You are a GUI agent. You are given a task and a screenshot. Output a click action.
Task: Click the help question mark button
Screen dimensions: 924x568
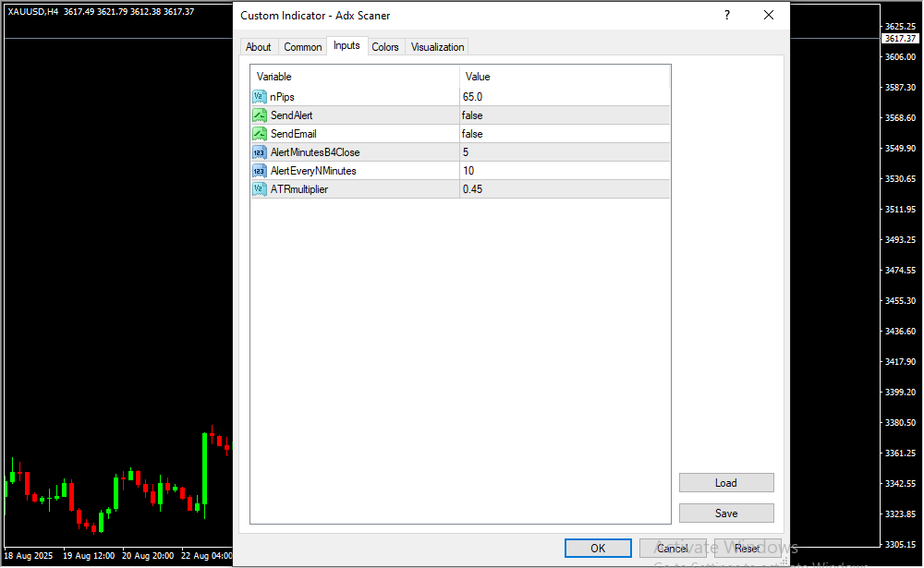point(727,16)
